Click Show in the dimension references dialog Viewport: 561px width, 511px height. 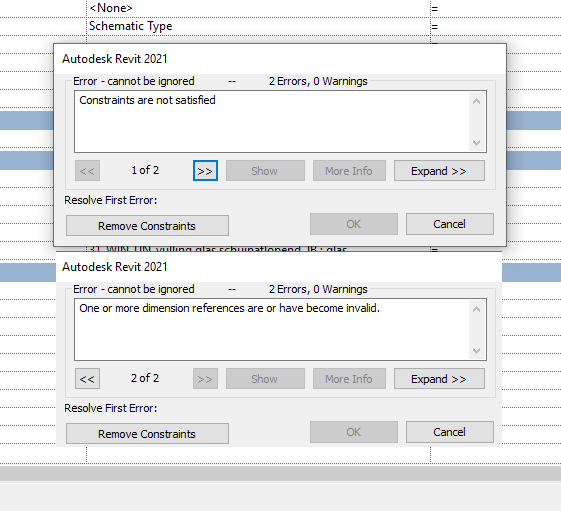click(265, 379)
